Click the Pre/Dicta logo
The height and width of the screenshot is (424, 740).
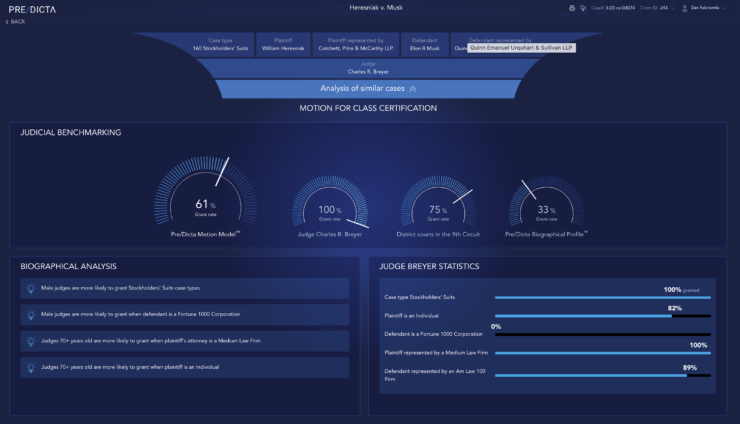pos(31,8)
